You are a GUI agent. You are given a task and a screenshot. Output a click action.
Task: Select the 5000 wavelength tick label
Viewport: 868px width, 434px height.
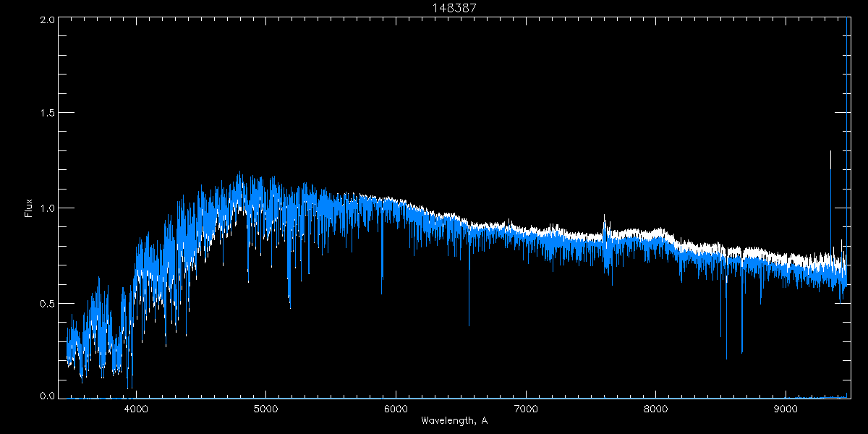tap(265, 408)
